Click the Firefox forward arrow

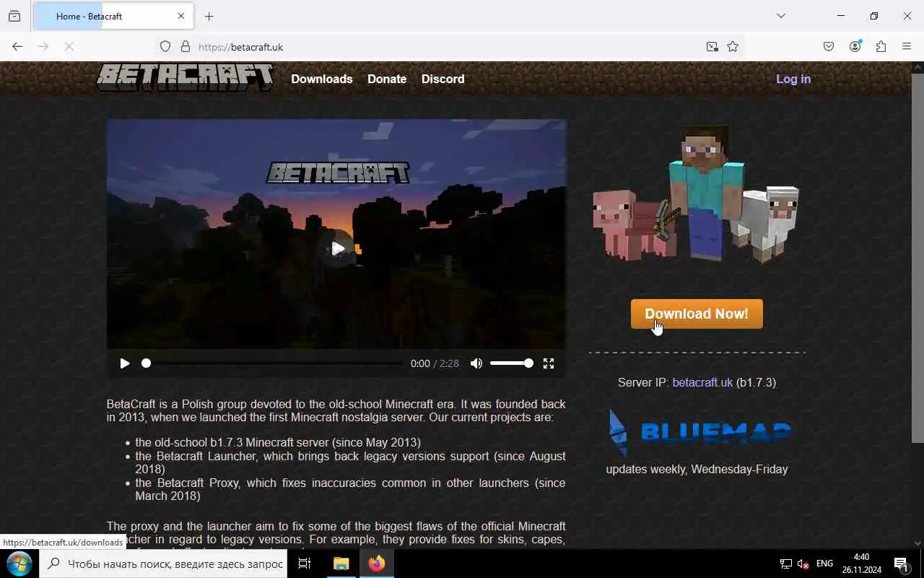click(43, 46)
